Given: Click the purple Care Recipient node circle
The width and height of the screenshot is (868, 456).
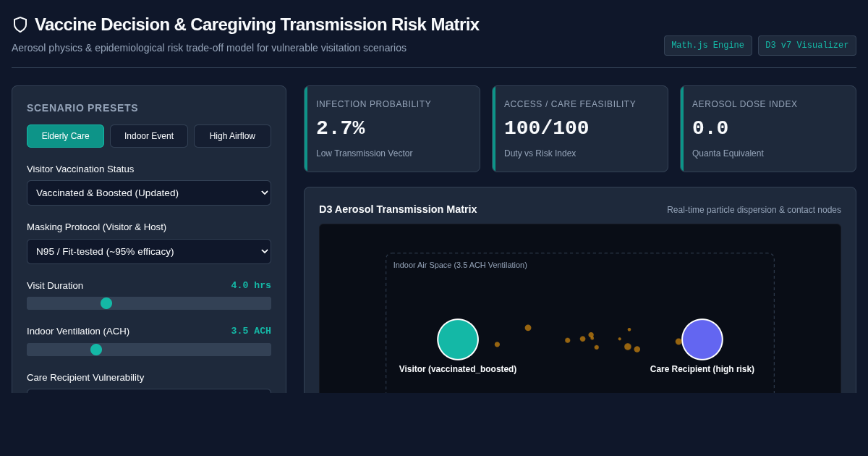Looking at the screenshot, I should tap(702, 339).
